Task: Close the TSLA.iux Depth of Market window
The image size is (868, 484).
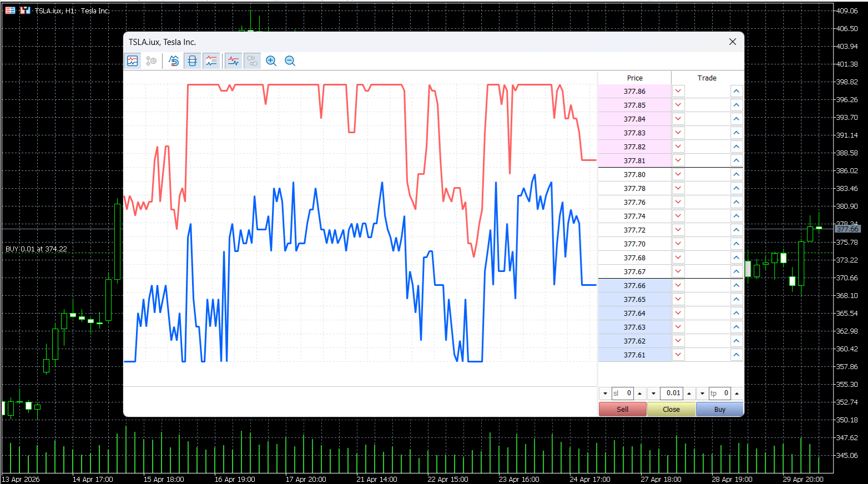Action: click(733, 42)
